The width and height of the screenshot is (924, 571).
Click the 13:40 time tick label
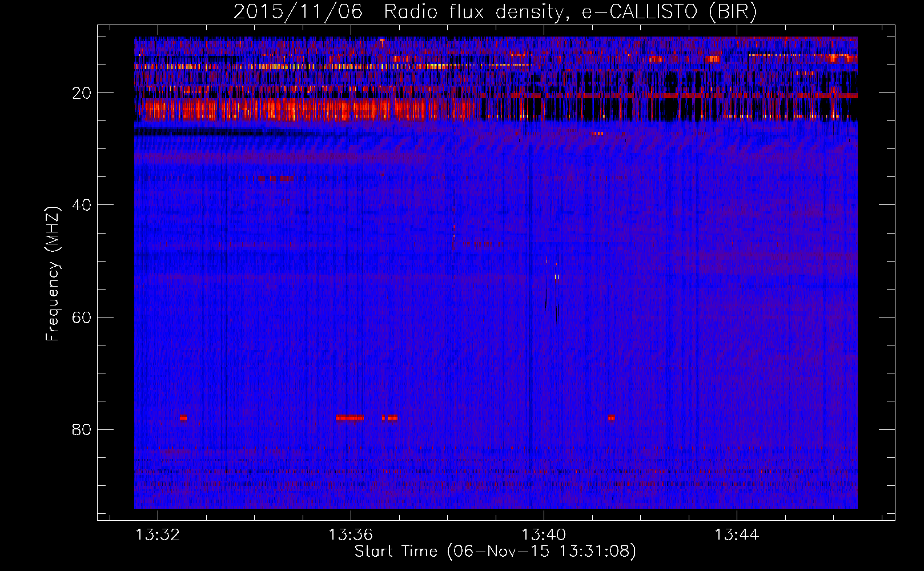pos(544,534)
